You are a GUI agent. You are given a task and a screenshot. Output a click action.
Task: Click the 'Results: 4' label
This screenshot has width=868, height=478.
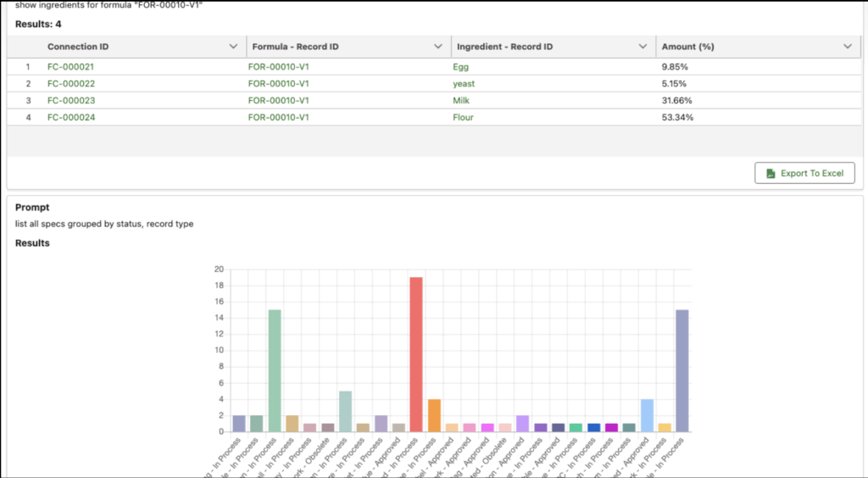tap(38, 24)
